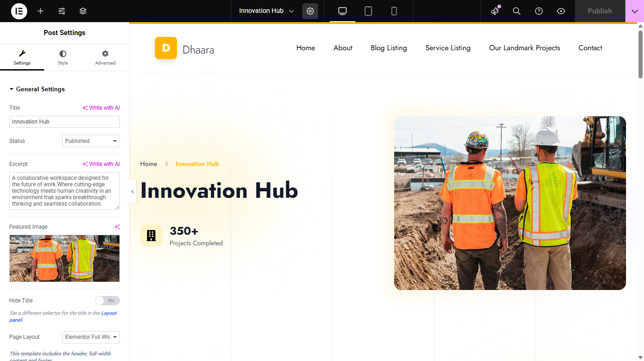Switch to mobile responsive view

click(394, 11)
